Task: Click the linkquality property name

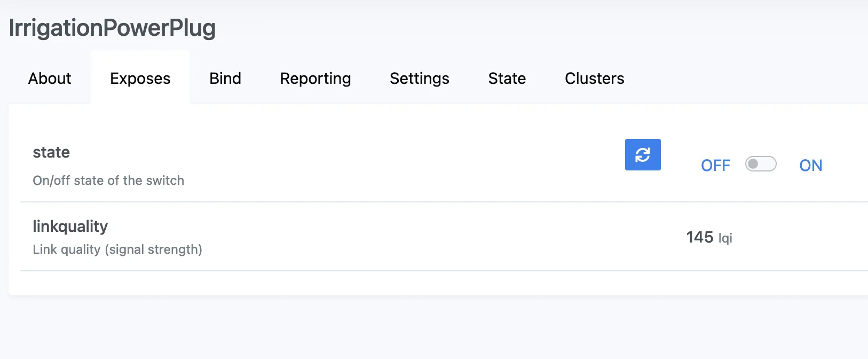Action: click(70, 227)
